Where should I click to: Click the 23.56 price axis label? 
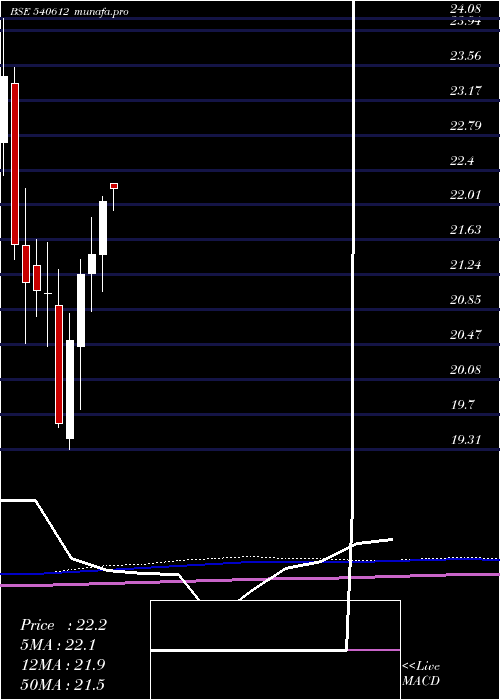[466, 56]
